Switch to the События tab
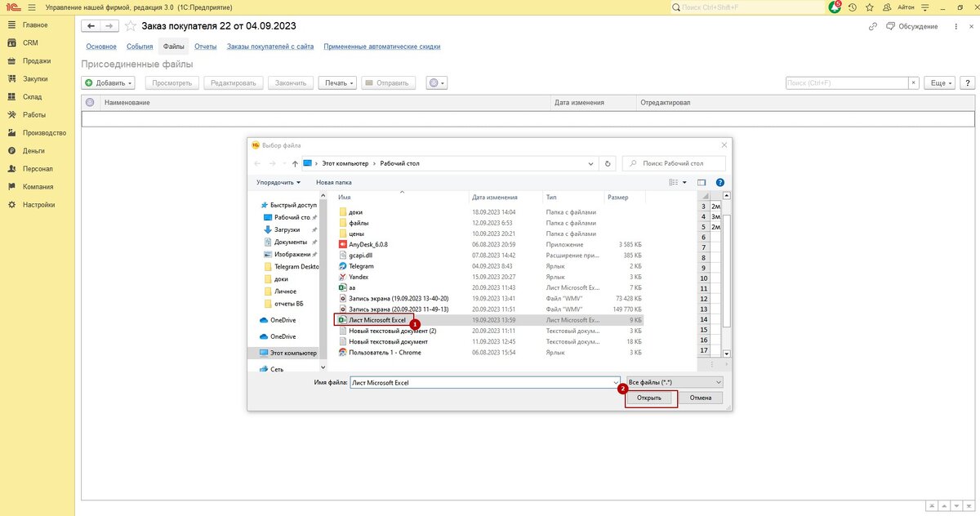This screenshot has height=516, width=980. pyautogui.click(x=140, y=47)
